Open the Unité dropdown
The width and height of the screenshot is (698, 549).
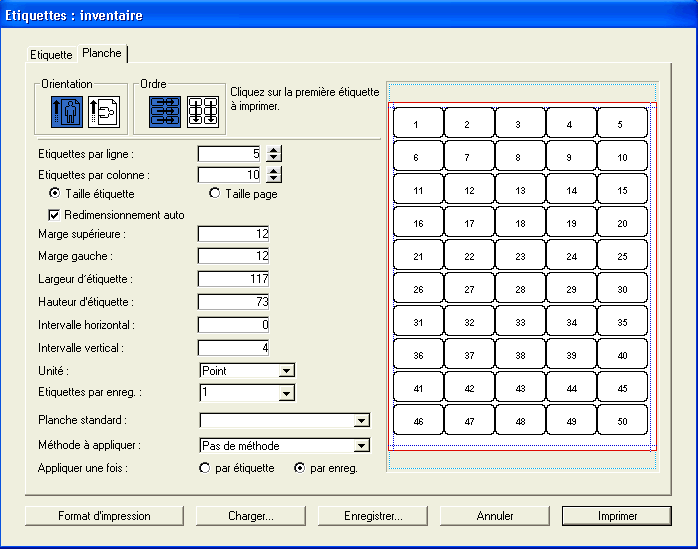[x=286, y=371]
